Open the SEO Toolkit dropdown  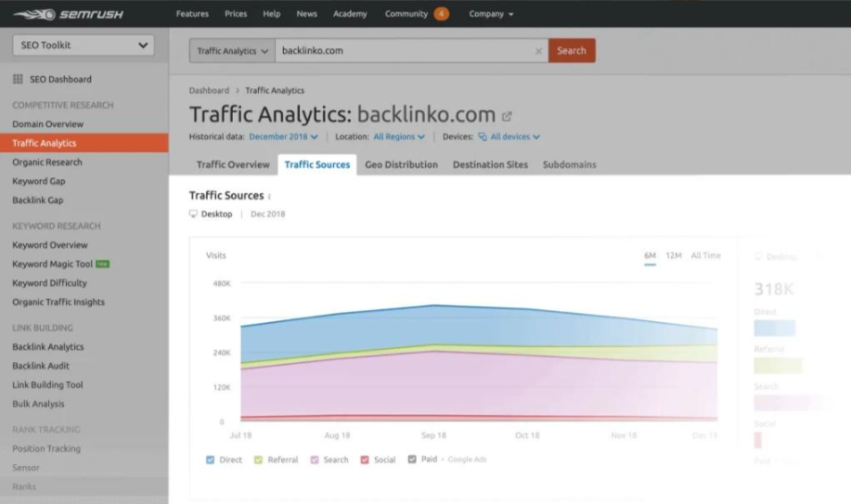[x=84, y=45]
